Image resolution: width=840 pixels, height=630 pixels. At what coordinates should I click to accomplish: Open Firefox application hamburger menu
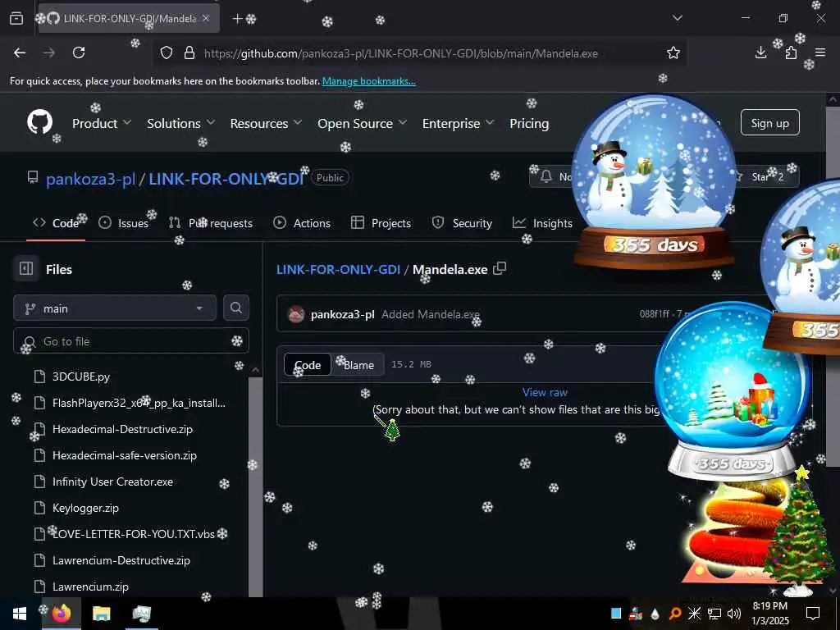point(820,52)
